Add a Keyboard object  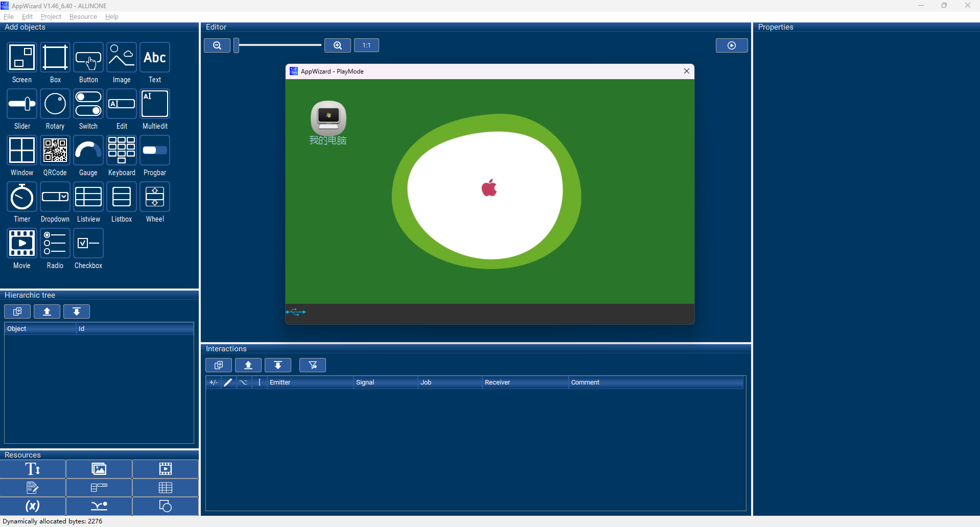122,150
